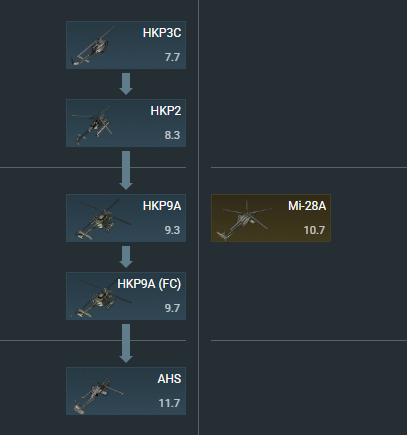Select the HKP9A (FC) card
This screenshot has height=435, width=407.
126,296
